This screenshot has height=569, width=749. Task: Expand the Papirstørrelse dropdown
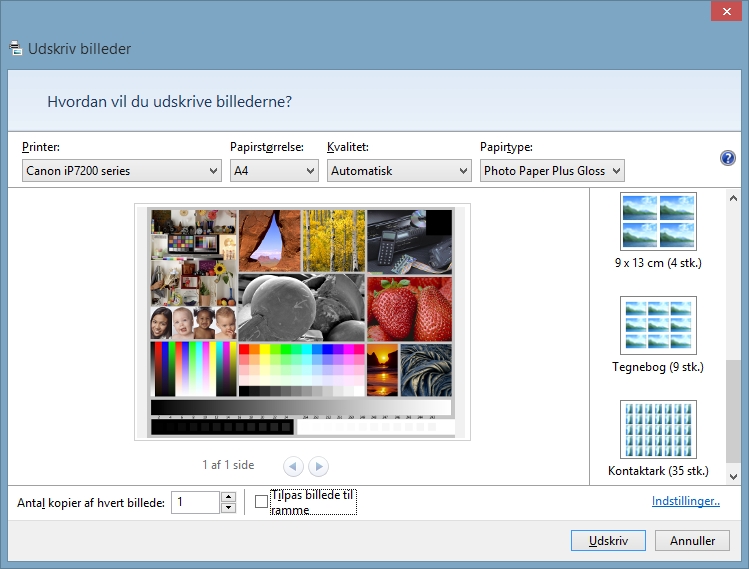(x=274, y=171)
